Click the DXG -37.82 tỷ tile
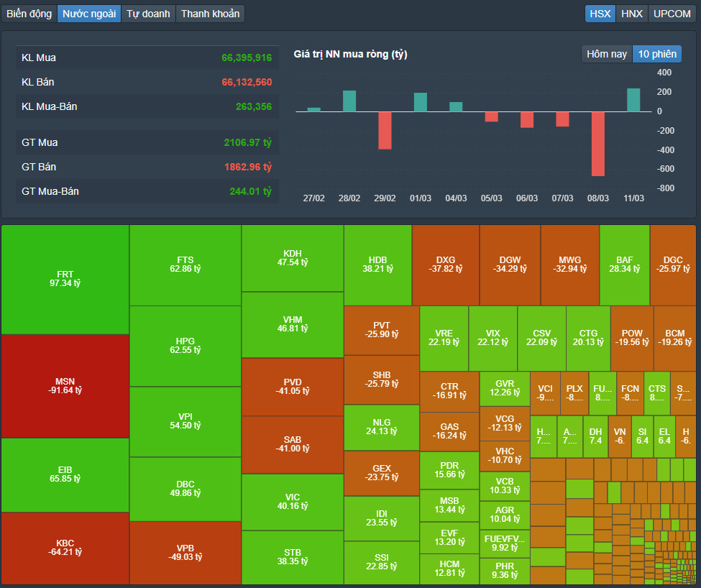The image size is (701, 588). tap(446, 265)
